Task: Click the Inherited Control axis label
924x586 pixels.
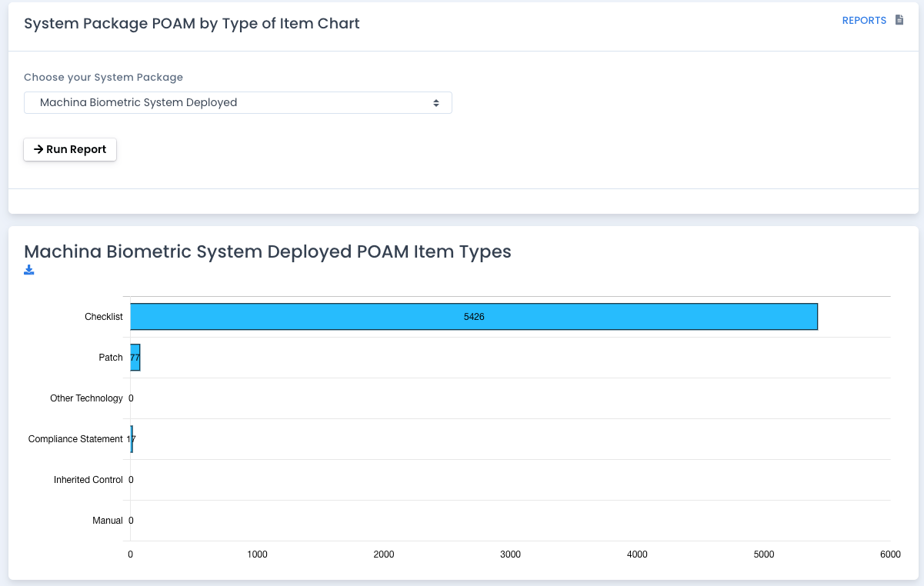Action: (88, 480)
